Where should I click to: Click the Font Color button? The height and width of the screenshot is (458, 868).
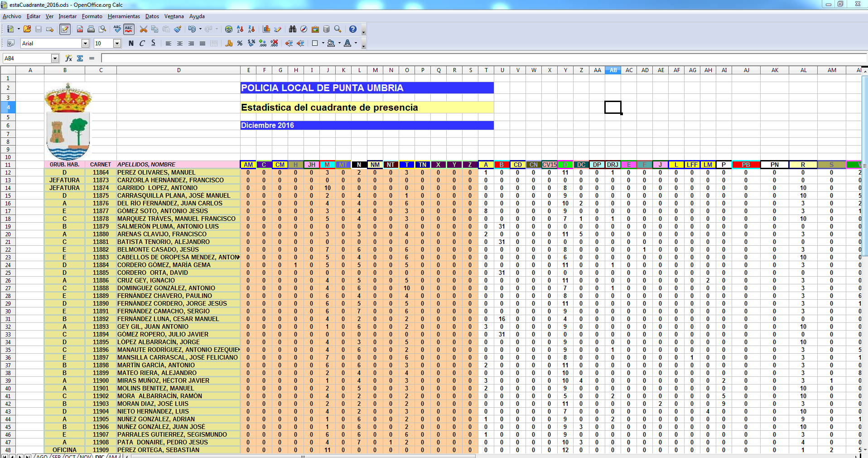[x=347, y=43]
